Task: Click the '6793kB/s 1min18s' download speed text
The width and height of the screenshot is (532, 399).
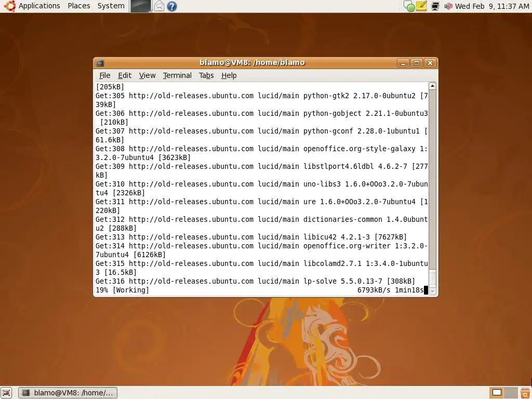Action: (390, 290)
